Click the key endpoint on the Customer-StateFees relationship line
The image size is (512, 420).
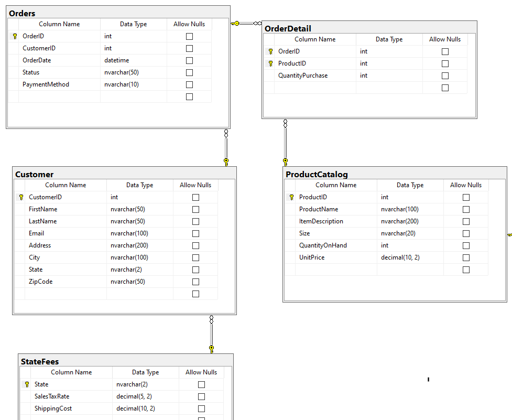[211, 348]
